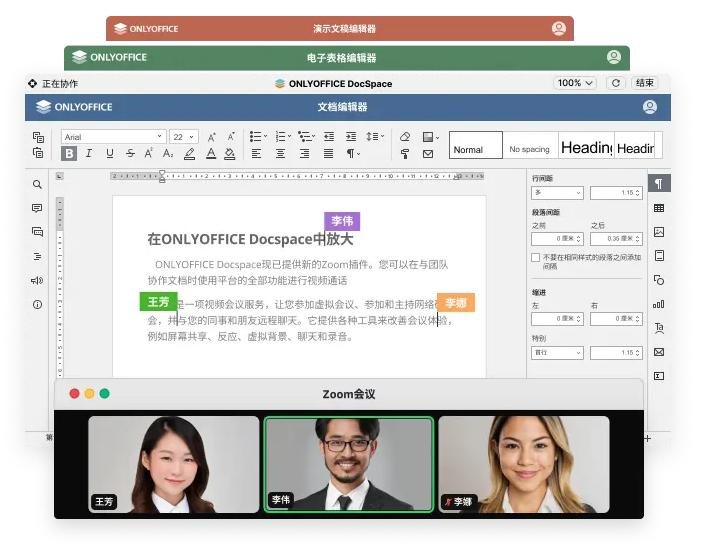
Task: Enable no interval between same-style paragraphs checkbox
Action: pos(535,257)
